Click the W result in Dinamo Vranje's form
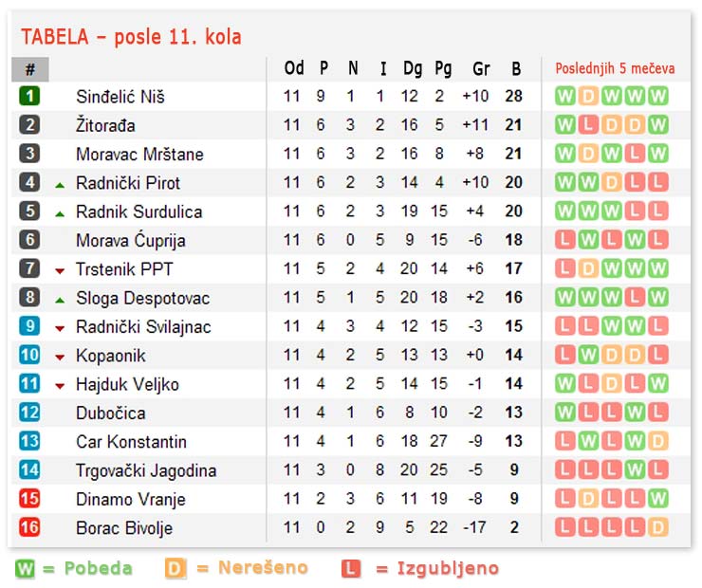 [658, 499]
